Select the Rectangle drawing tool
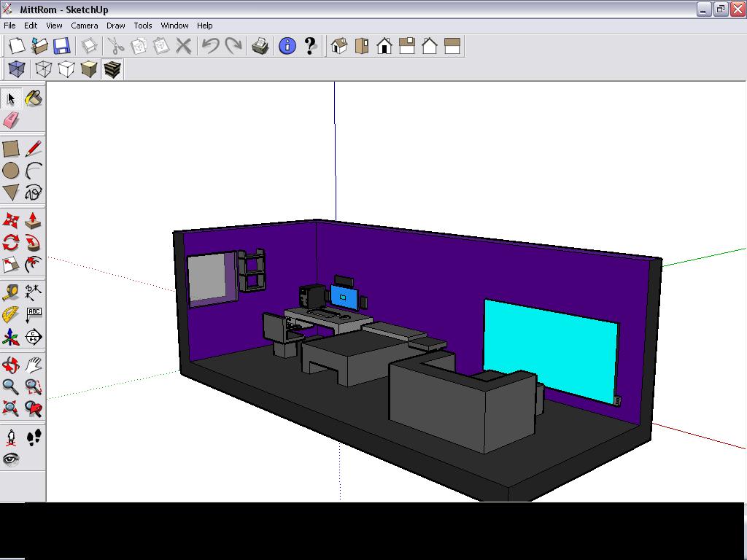This screenshot has width=747, height=560. (11, 149)
